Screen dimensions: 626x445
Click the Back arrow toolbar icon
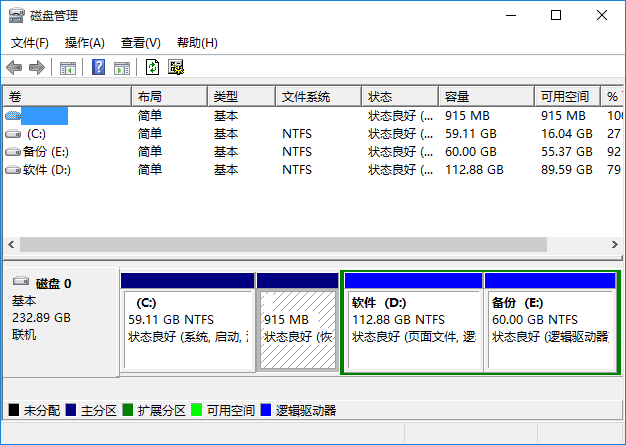14,67
